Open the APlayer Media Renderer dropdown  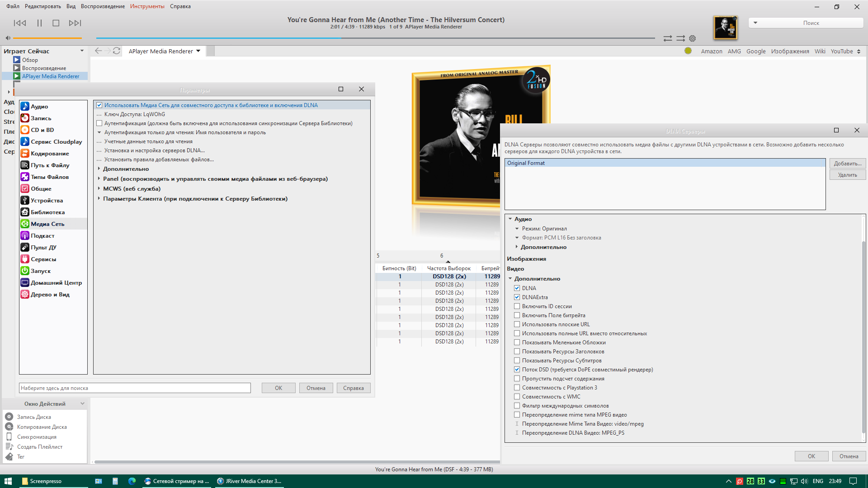pyautogui.click(x=198, y=51)
